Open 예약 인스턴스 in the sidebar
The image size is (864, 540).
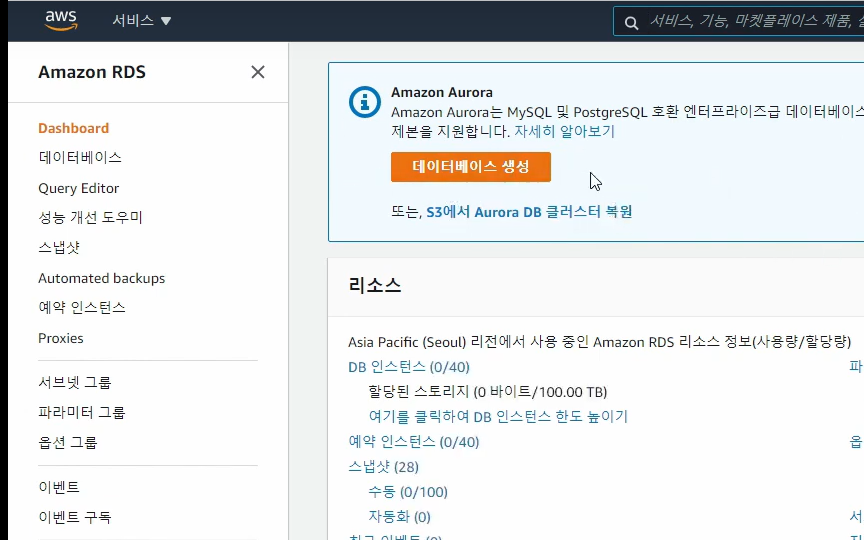click(x=82, y=307)
